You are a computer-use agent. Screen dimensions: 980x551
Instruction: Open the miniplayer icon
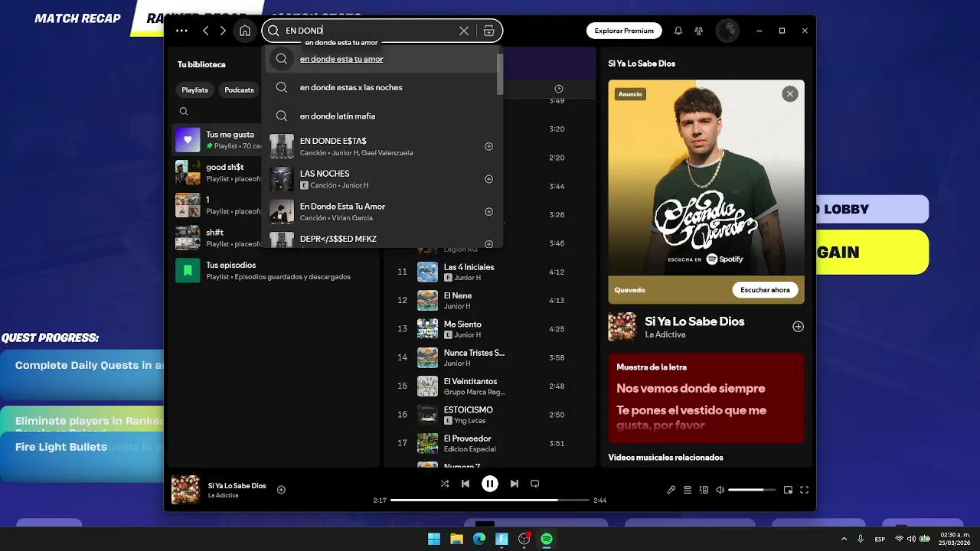tap(788, 490)
